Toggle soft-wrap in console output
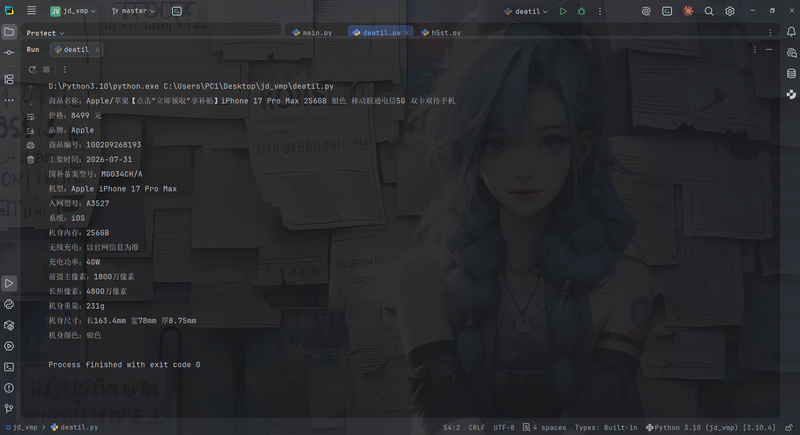 [x=31, y=116]
